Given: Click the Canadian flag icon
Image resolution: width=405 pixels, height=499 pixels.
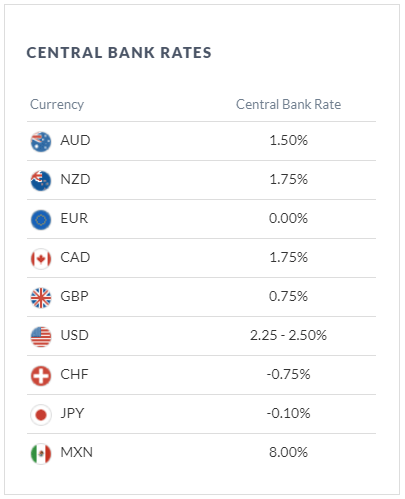Looking at the screenshot, I should coord(41,259).
